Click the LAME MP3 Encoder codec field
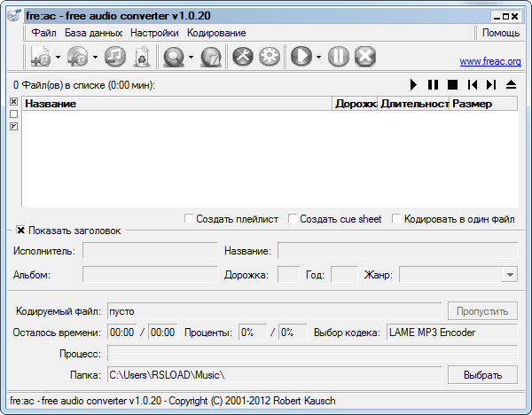Image resolution: width=532 pixels, height=415 pixels. tap(452, 333)
